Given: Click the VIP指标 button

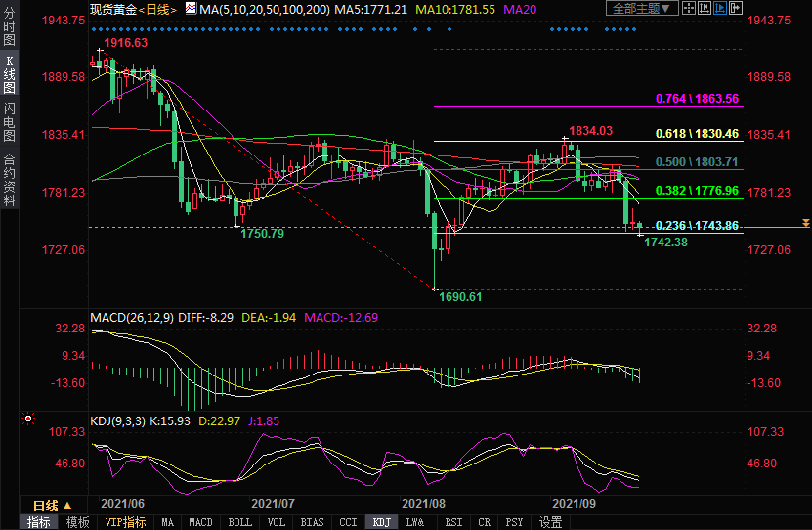Looking at the screenshot, I should tap(125, 522).
